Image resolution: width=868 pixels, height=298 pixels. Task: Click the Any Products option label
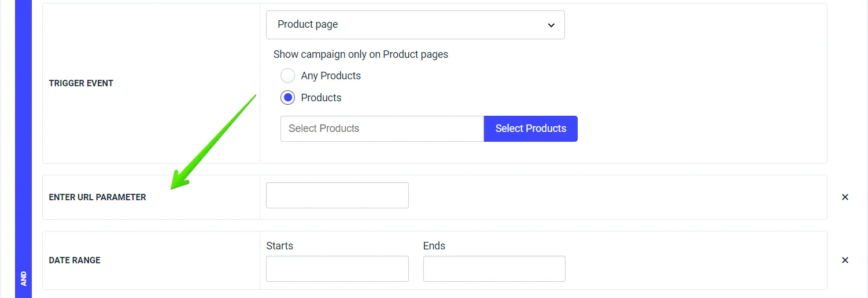click(331, 76)
